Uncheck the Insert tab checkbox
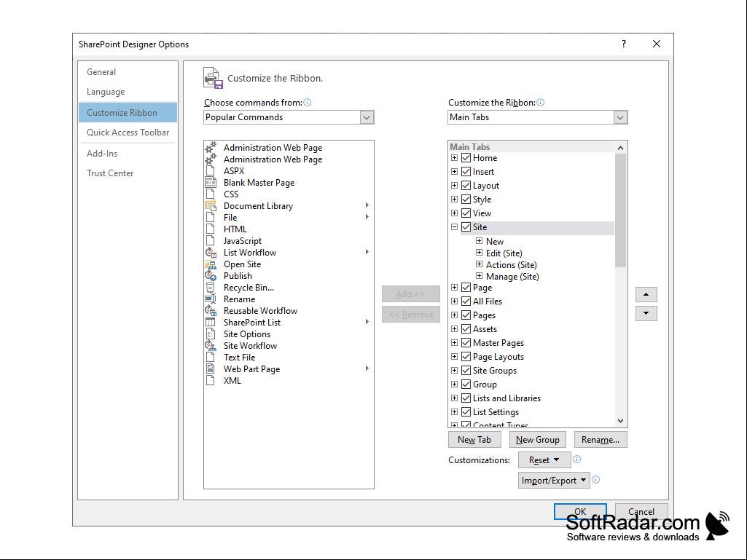The image size is (747, 560). [466, 171]
